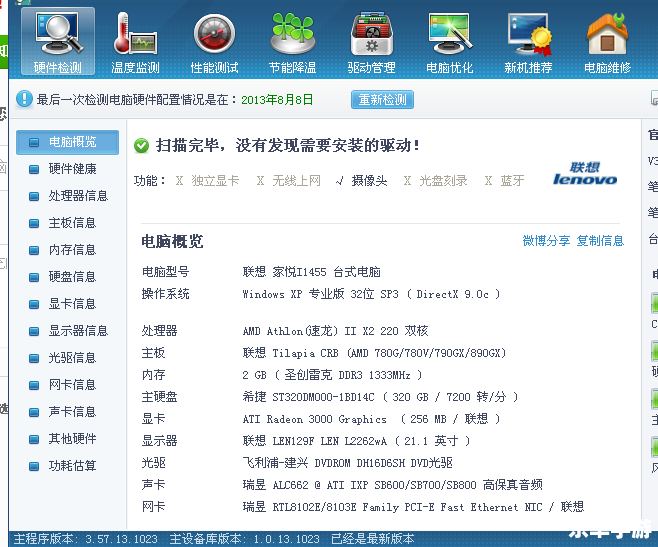Screen dimensions: 658x547
Task: Click the Lenovo brand logo
Action: click(x=585, y=174)
